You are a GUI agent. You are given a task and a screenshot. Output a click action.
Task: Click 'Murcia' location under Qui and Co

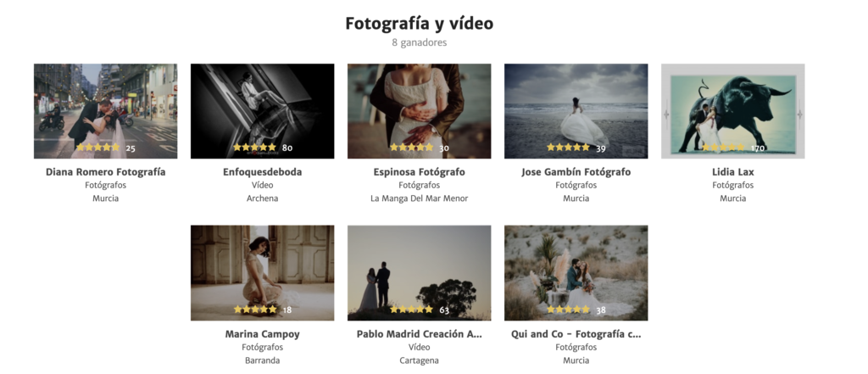tap(576, 360)
